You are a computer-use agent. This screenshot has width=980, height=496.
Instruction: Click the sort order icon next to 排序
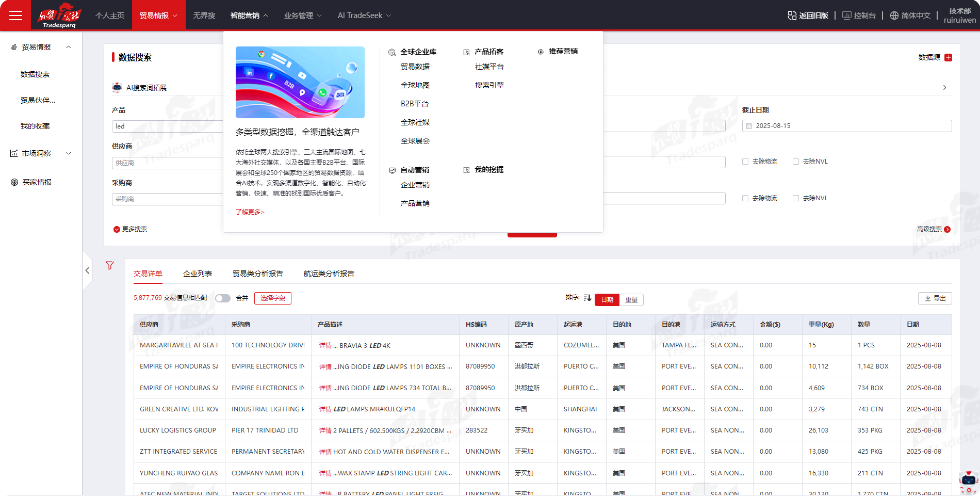587,298
